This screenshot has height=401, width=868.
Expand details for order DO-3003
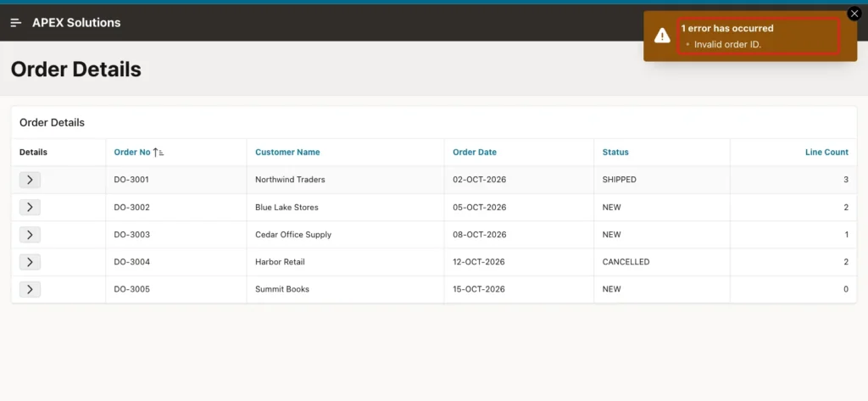(30, 235)
